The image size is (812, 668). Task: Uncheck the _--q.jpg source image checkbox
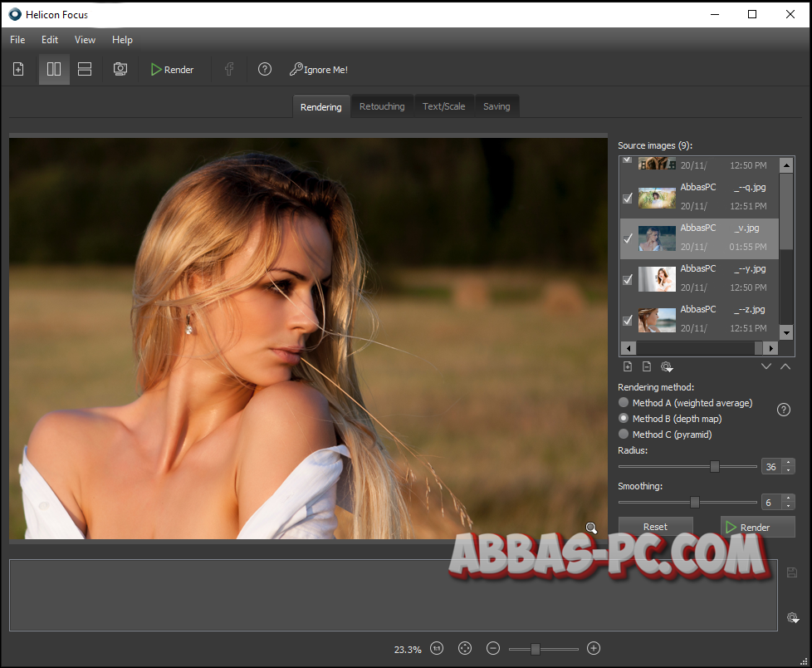pos(628,199)
